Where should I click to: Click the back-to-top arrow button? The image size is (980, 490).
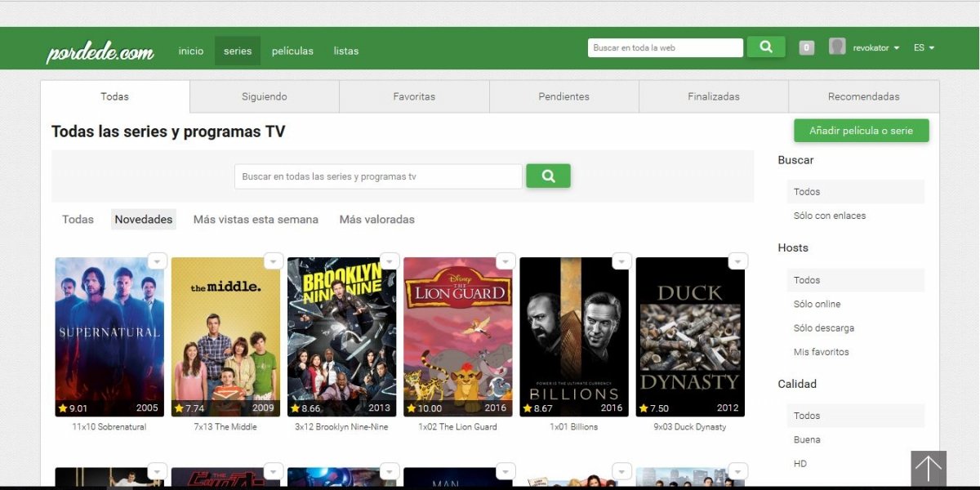tap(929, 469)
